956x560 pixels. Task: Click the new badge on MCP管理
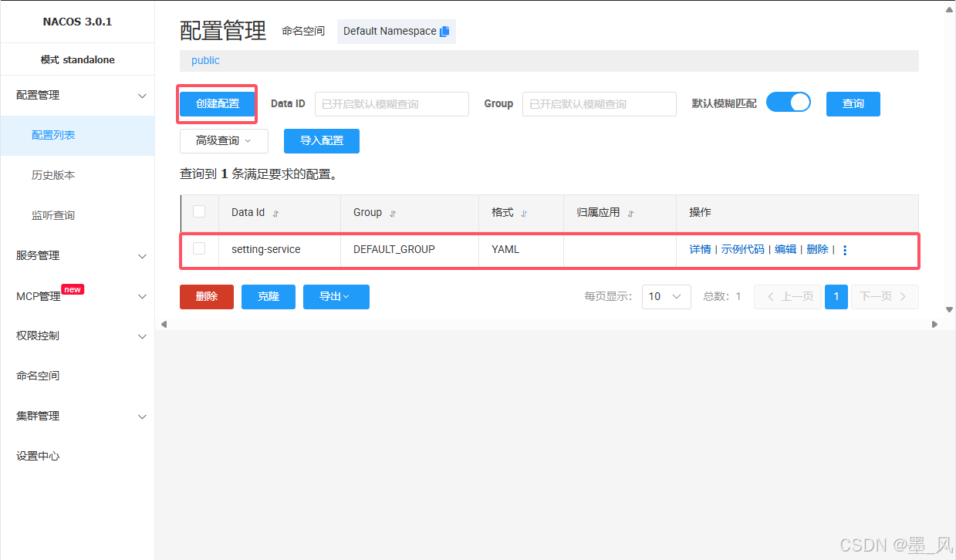[72, 288]
